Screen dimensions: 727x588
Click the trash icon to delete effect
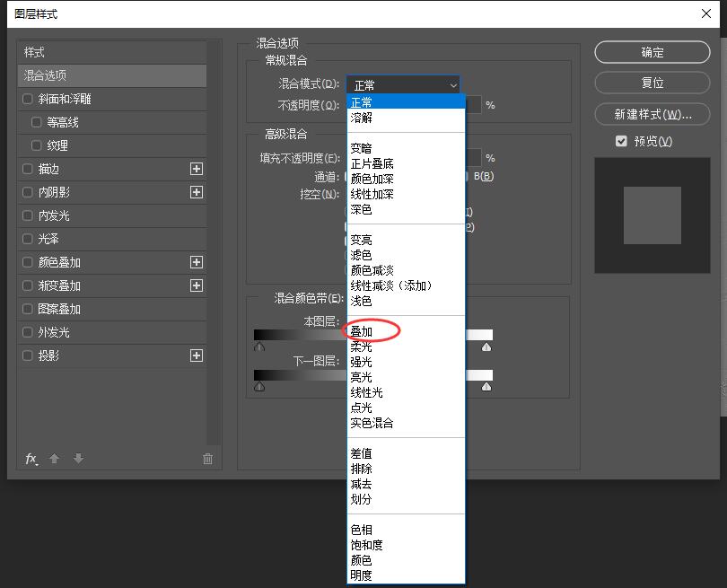click(207, 459)
